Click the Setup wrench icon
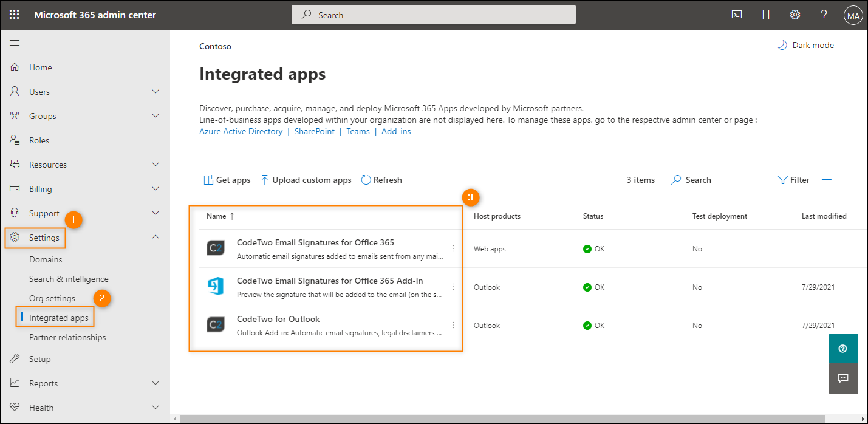Screen dimensions: 868x424 [x=15, y=359]
